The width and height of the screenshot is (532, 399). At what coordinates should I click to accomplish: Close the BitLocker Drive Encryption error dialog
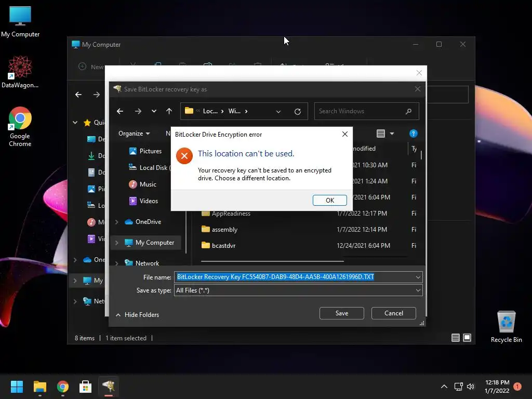point(345,134)
